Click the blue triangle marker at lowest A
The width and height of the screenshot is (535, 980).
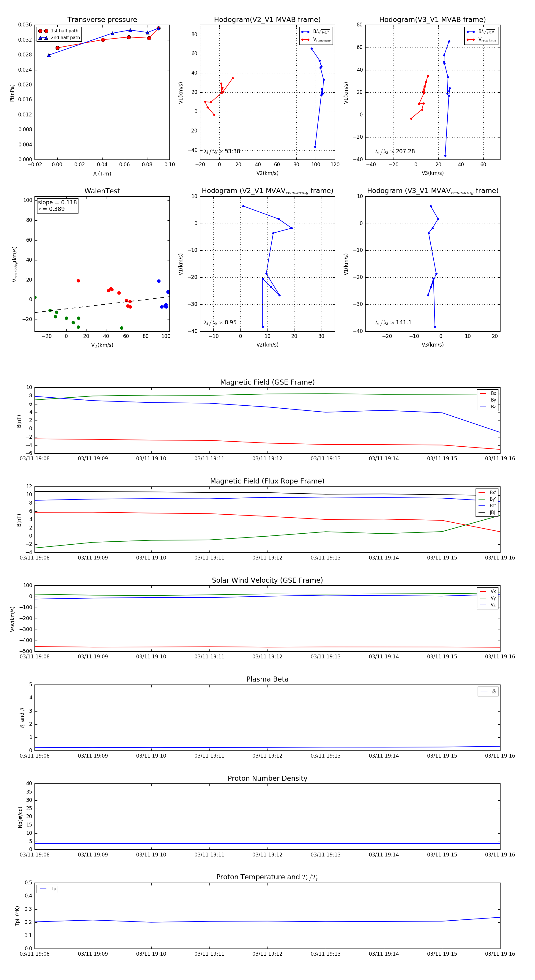(x=49, y=55)
